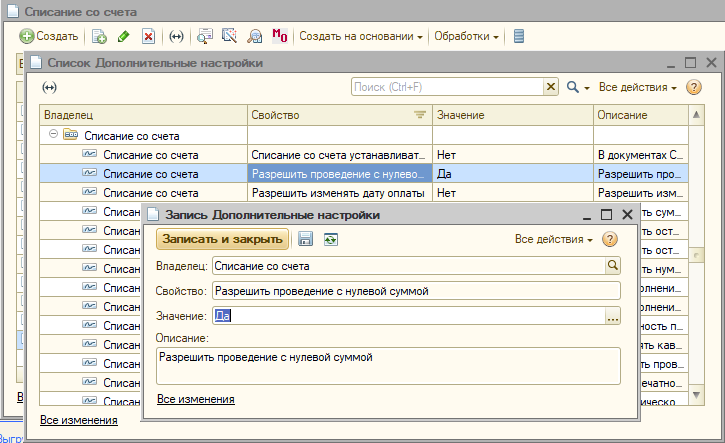Open the Обработки menu
725x443 pixels.
pos(466,36)
